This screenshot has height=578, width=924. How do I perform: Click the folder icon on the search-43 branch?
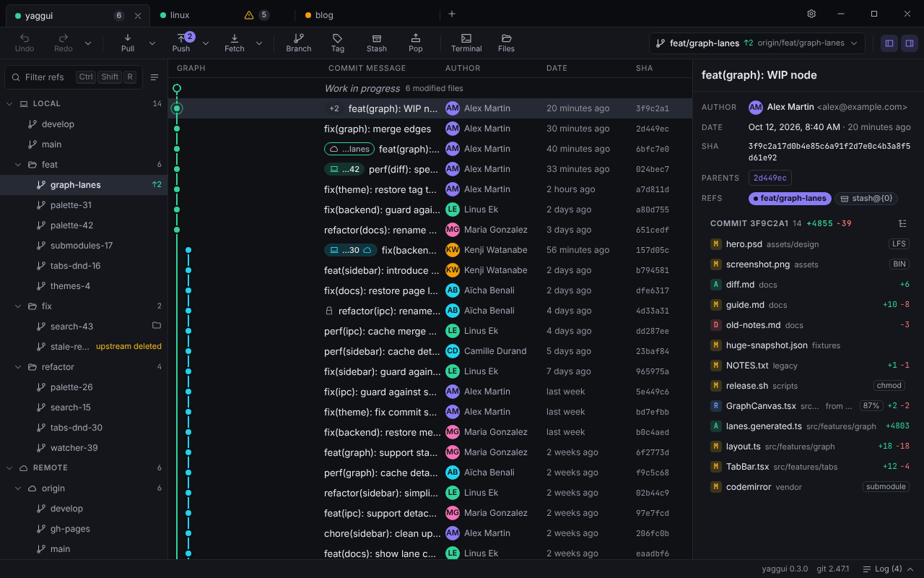point(157,326)
